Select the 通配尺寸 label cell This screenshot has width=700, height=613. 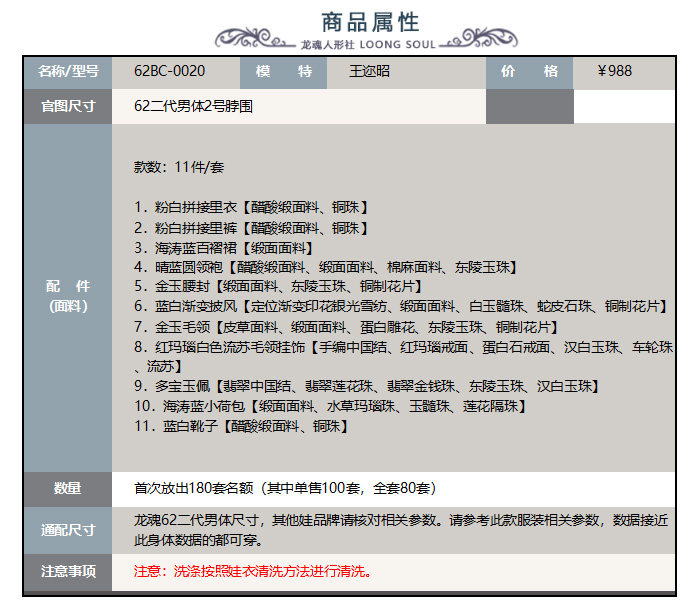[x=68, y=530]
